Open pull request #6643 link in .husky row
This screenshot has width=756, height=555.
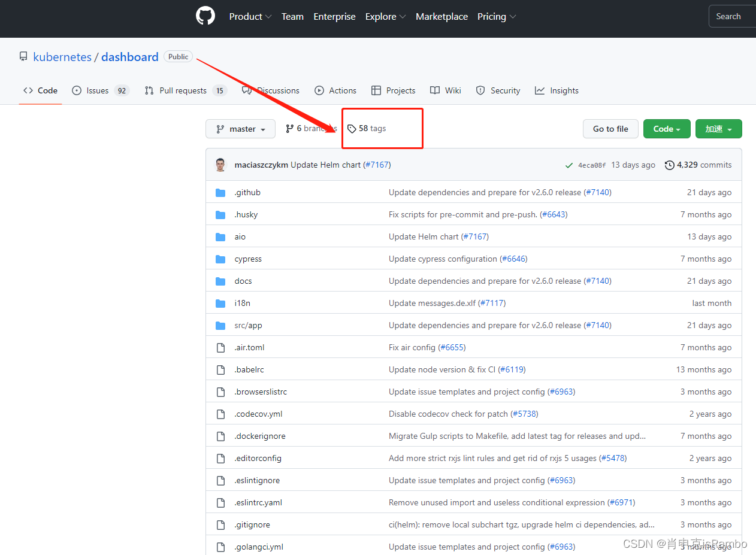[554, 215]
